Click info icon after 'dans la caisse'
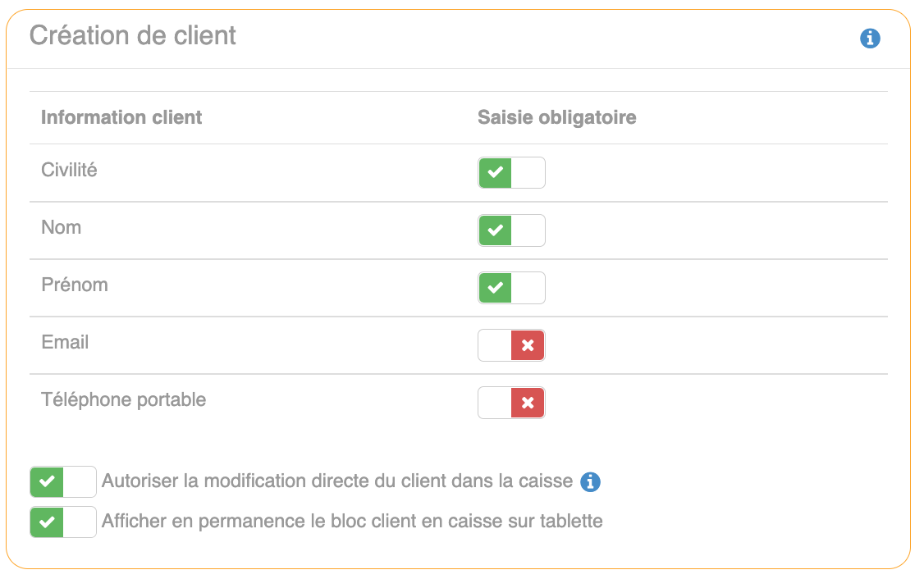This screenshot has width=924, height=579. (590, 482)
